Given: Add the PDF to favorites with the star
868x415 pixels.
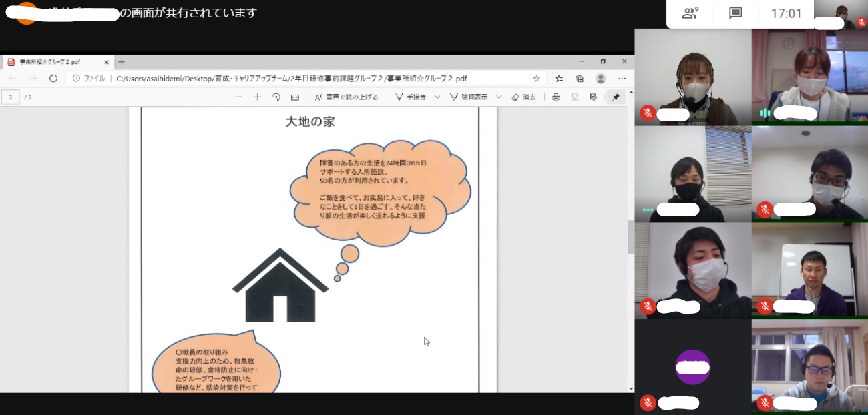Looking at the screenshot, I should [537, 79].
